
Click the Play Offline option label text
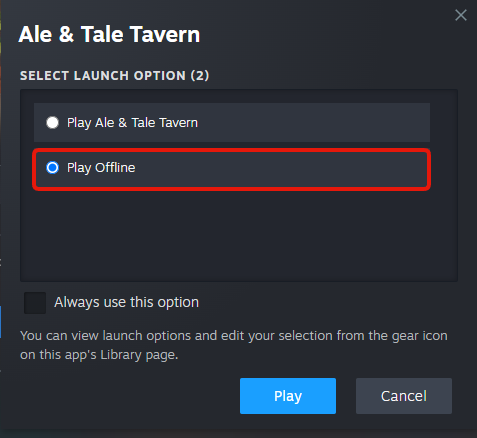click(x=101, y=168)
